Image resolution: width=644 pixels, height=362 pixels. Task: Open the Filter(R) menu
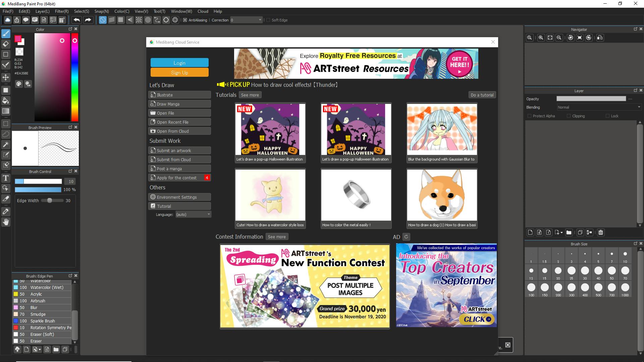[x=62, y=11]
